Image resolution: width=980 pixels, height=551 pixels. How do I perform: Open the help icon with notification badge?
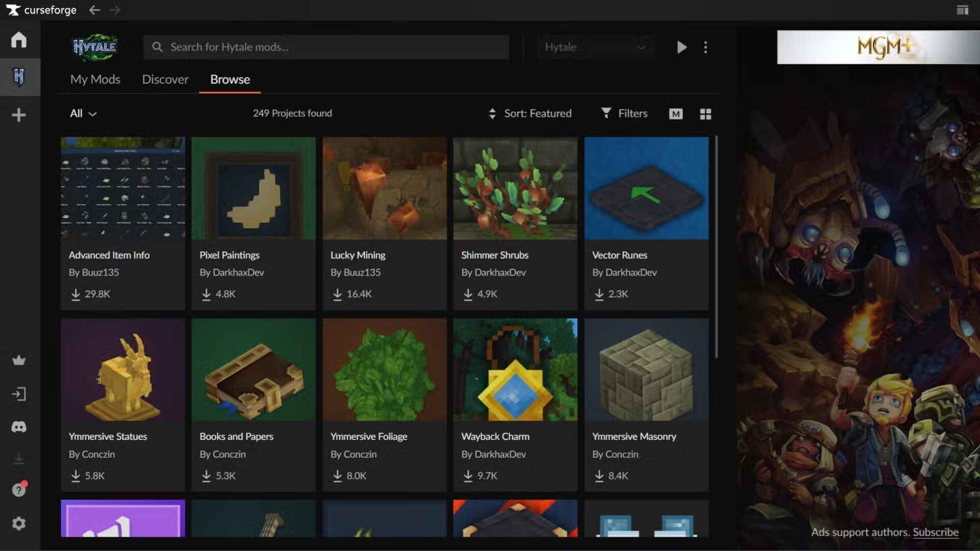click(19, 490)
